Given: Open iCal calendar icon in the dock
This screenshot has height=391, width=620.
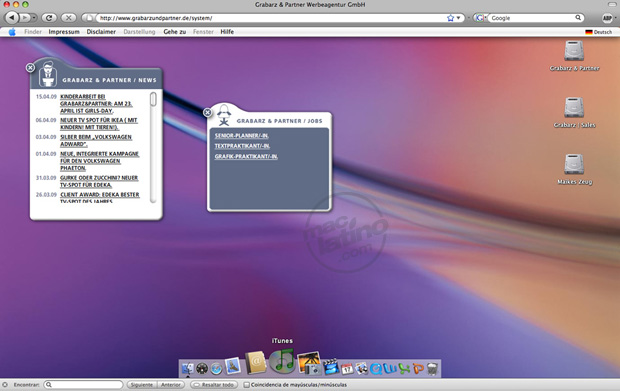Looking at the screenshot, I should pos(347,368).
